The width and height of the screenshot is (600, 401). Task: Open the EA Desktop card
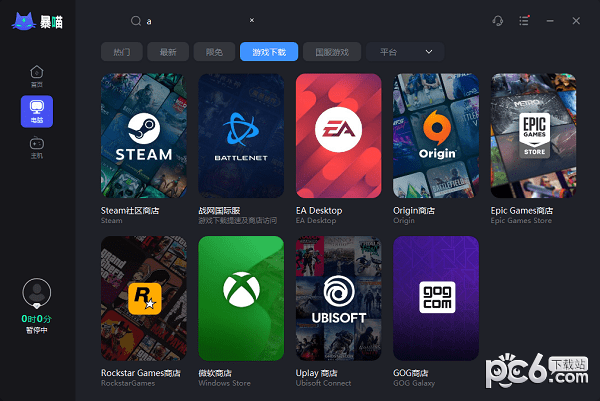pos(339,136)
